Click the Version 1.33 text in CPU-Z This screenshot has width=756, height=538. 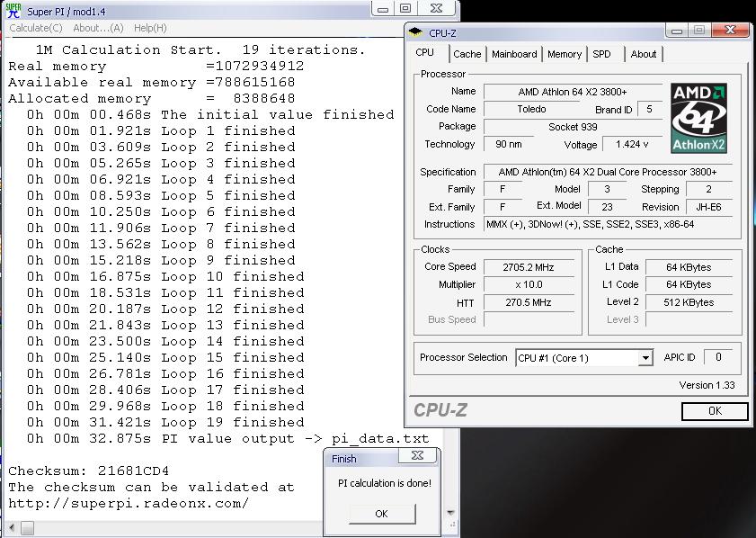(x=707, y=385)
